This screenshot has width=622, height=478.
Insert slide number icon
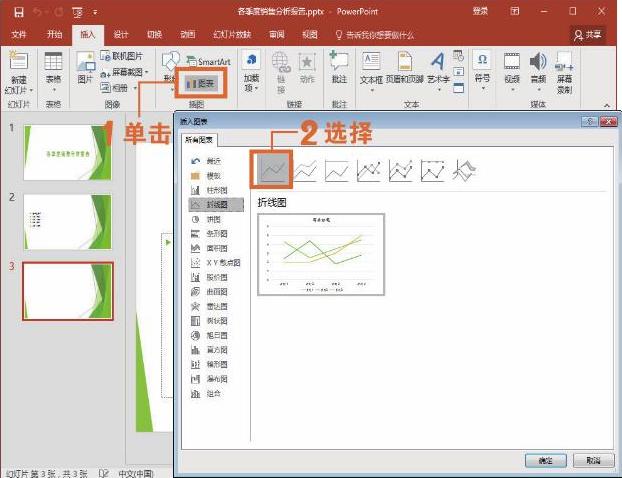[458, 72]
